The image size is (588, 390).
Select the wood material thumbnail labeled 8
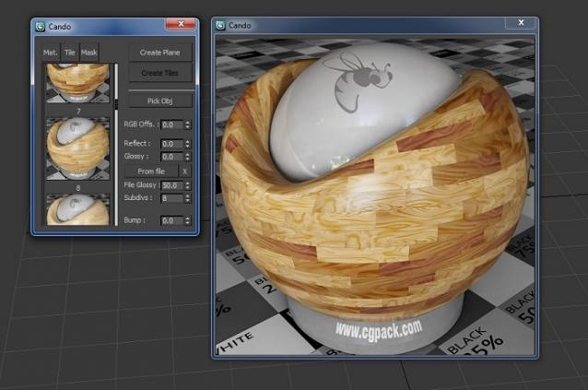[77, 148]
